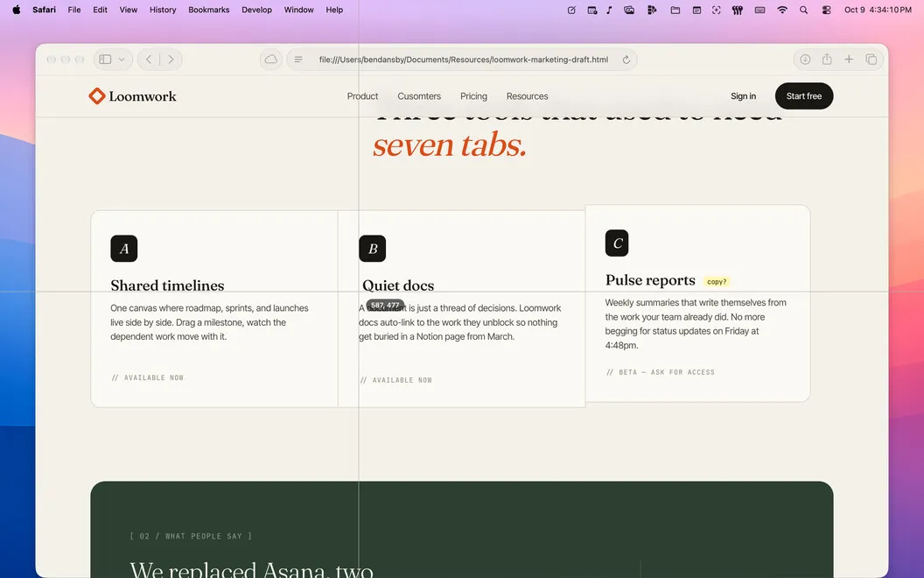Open the sidebar tab group dropdown chevron
Viewport: 924px width, 578px height.
122,60
